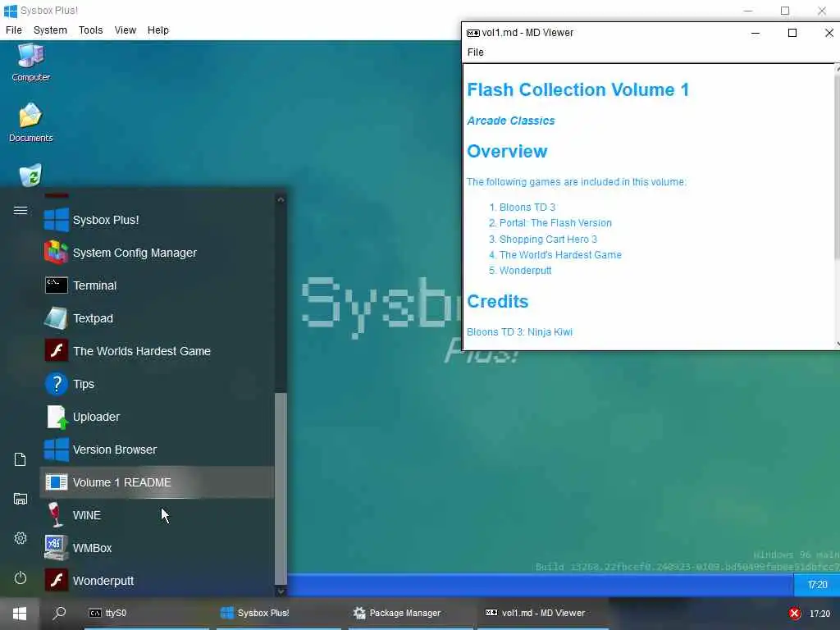Screen dimensions: 840x630
Task: Launch System Config Manager from start menu
Action: 157,253
